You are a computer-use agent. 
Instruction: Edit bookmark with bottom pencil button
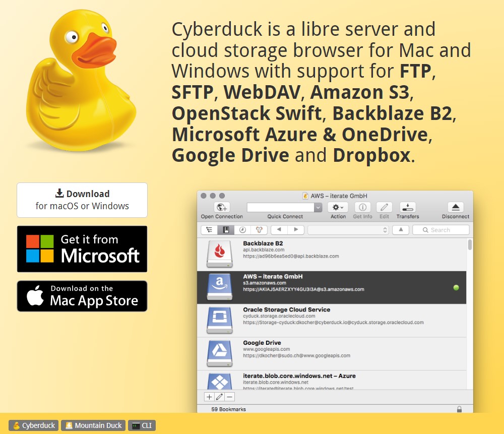point(220,397)
